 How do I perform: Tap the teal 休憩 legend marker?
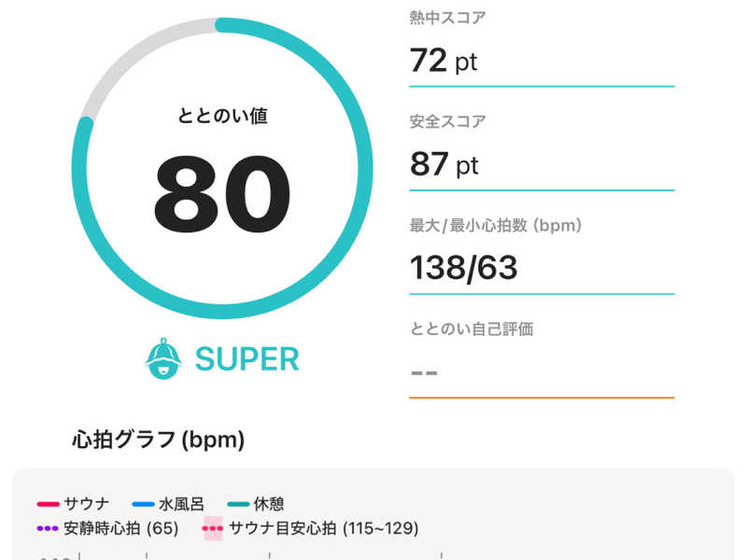pos(238,504)
